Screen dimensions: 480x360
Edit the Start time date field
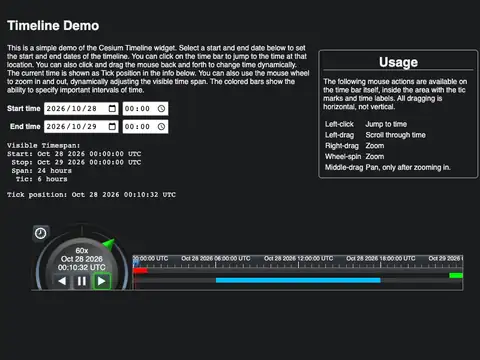coord(81,108)
